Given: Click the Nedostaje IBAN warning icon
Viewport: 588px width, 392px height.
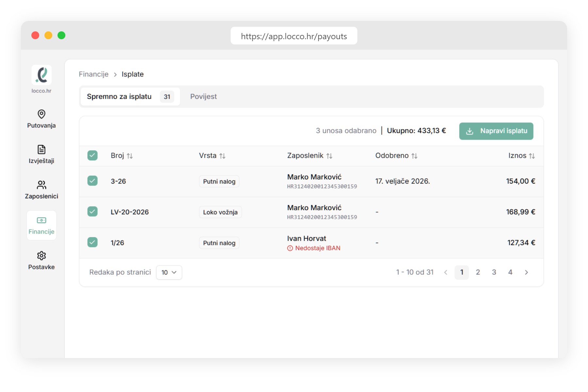Looking at the screenshot, I should (x=290, y=248).
